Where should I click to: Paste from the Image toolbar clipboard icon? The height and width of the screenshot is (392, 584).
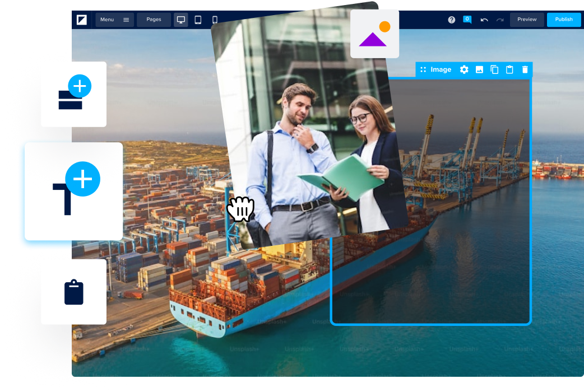pyautogui.click(x=509, y=69)
